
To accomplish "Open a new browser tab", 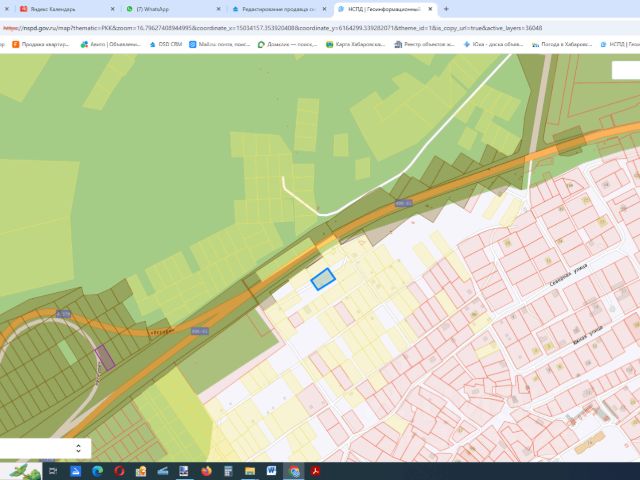I will tap(446, 9).
